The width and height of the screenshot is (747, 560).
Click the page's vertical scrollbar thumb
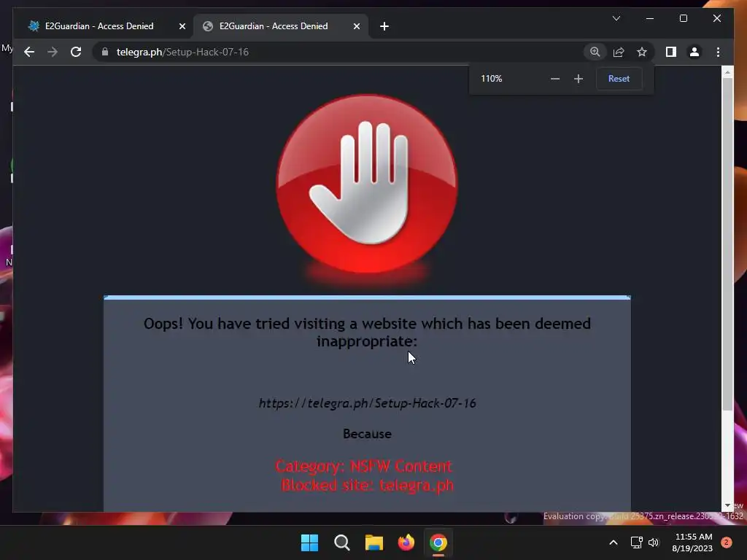point(727,244)
